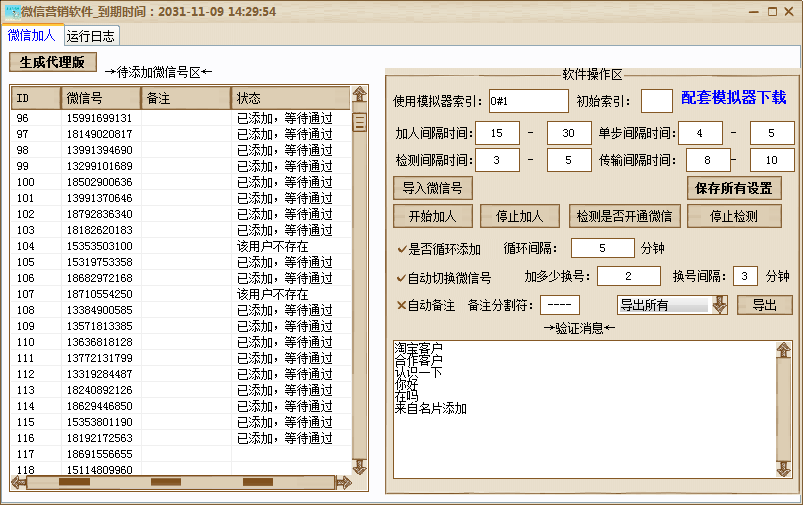Click 该用户不存在 status in row 104

click(x=272, y=246)
